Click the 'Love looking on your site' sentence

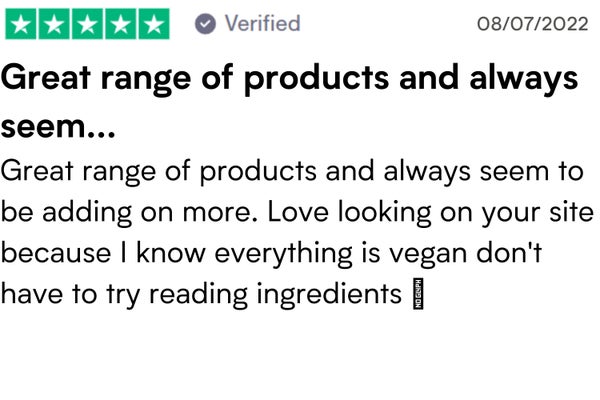(x=430, y=212)
